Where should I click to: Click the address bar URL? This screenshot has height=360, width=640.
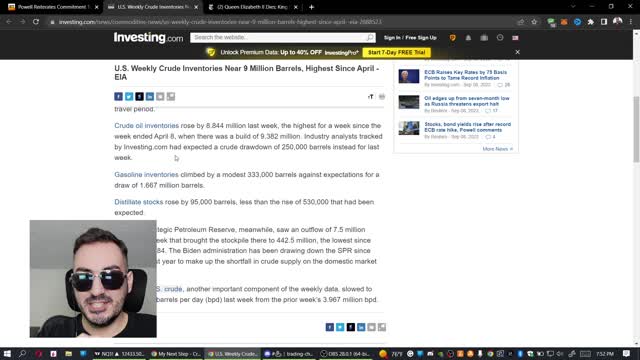click(220, 22)
